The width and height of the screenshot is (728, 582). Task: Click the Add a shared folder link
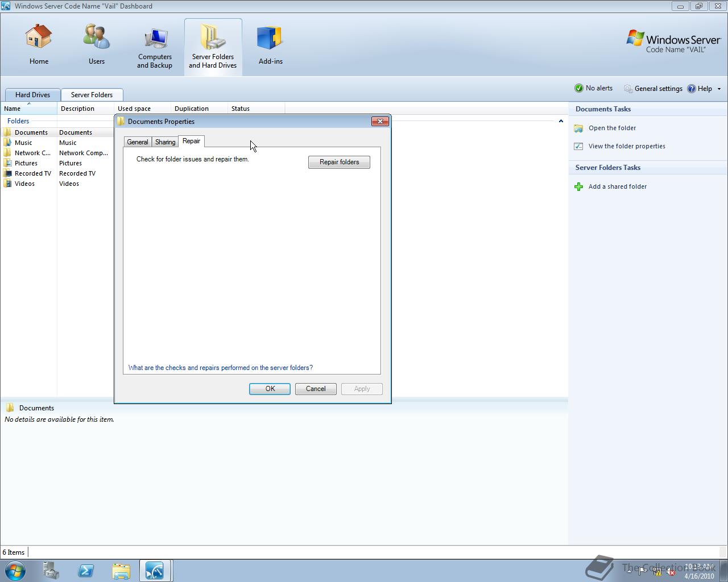pyautogui.click(x=618, y=186)
